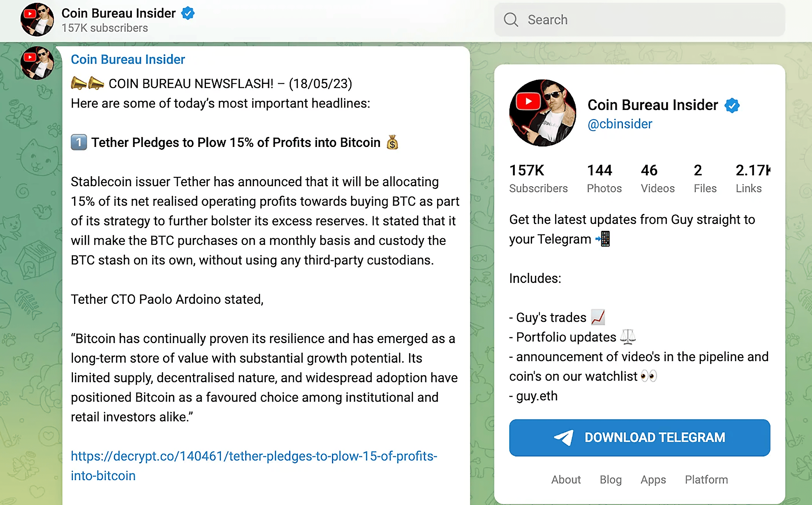Open the Apps footer link
812x505 pixels.
(x=653, y=480)
